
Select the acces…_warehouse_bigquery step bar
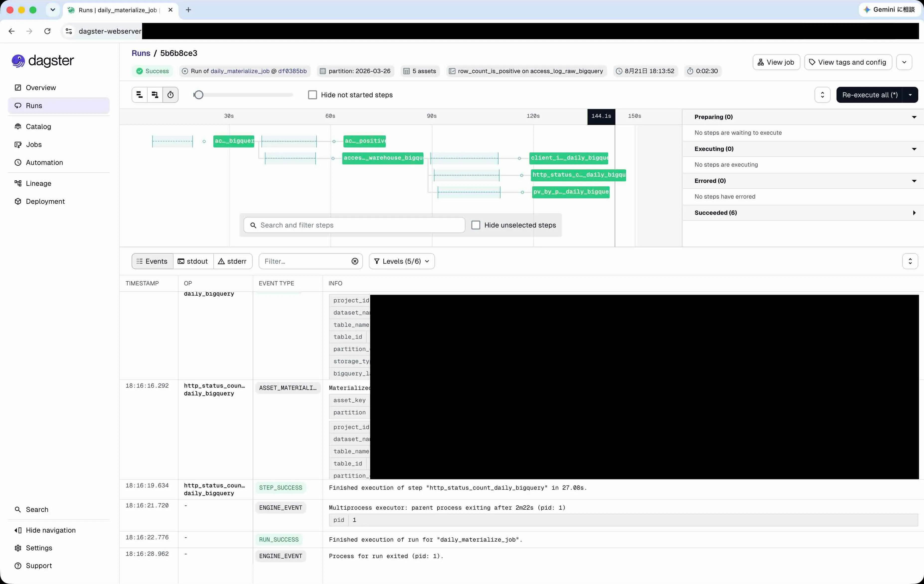pos(383,158)
